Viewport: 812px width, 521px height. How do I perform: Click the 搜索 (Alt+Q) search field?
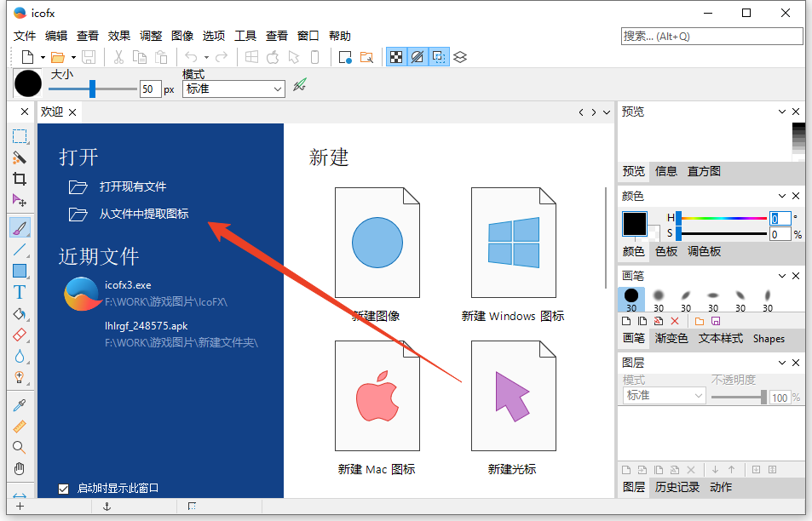(x=711, y=36)
